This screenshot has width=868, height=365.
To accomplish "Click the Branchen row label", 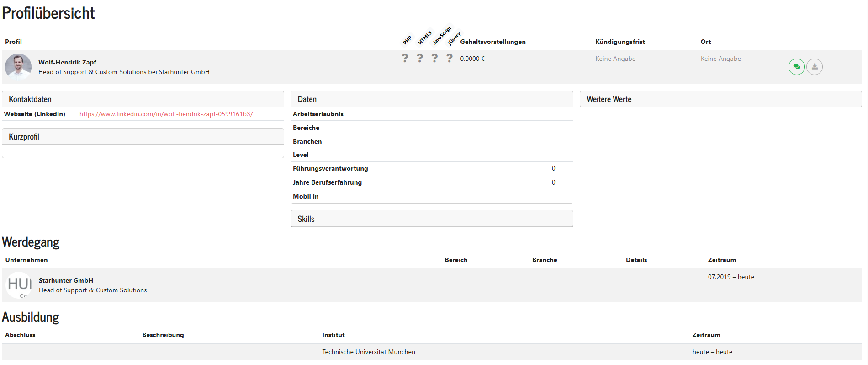I will (x=307, y=141).
